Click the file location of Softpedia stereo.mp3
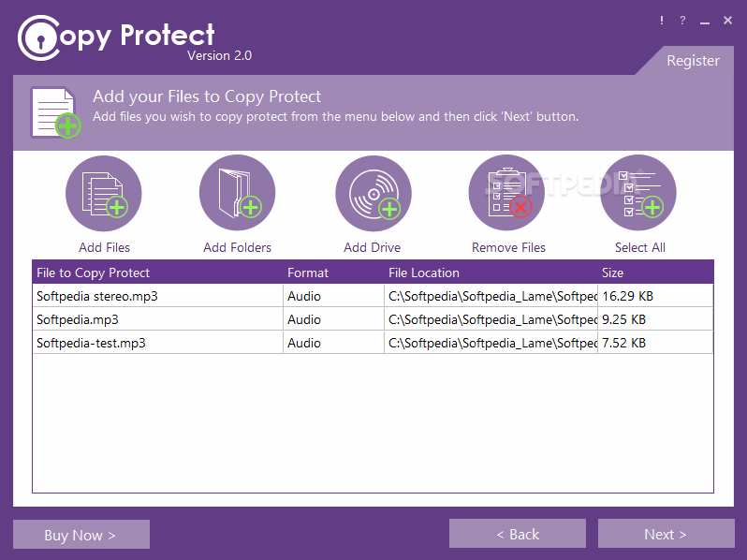747x560 pixels. click(x=491, y=296)
